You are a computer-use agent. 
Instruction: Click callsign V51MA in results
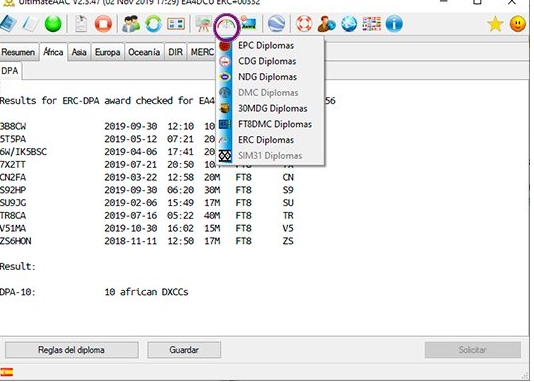pos(13,228)
